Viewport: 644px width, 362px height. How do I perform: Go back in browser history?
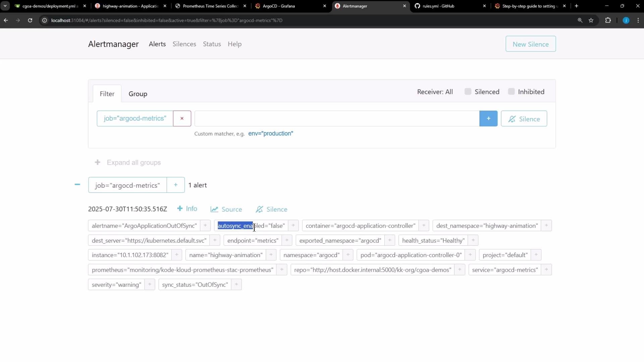pyautogui.click(x=6, y=20)
